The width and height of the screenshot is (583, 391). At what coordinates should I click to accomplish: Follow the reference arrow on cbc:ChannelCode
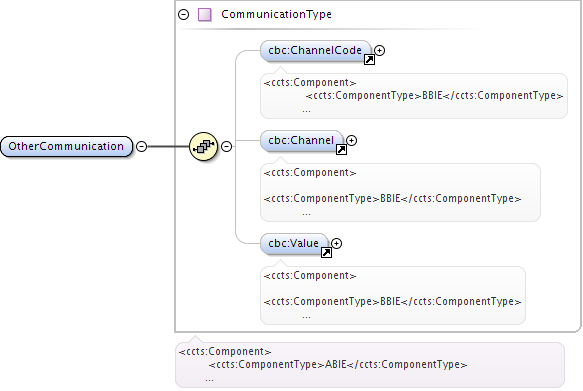point(369,59)
